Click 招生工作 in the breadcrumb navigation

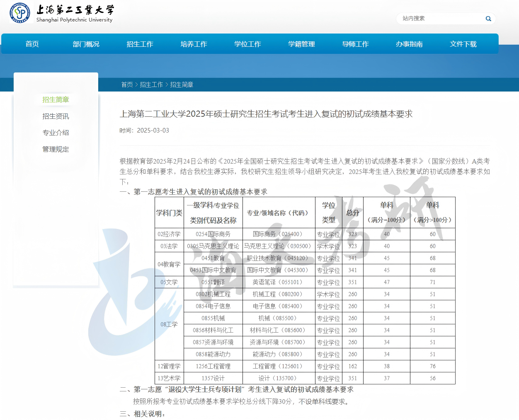click(152, 84)
